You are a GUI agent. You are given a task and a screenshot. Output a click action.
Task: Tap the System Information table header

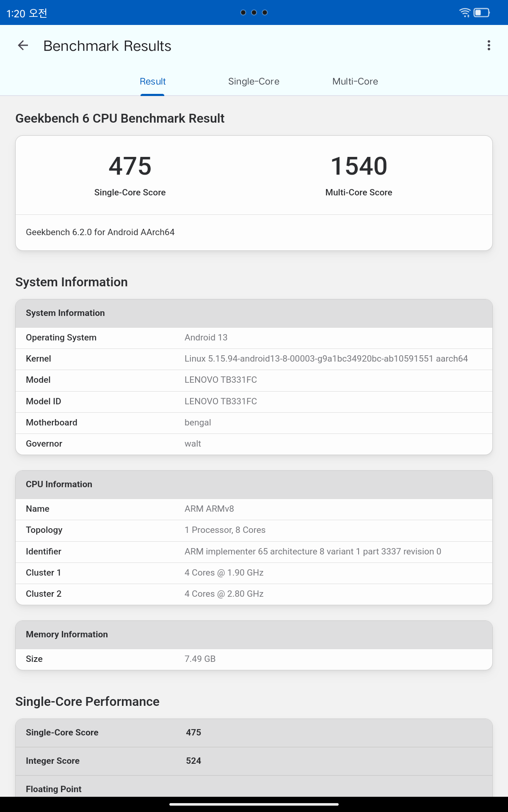click(254, 313)
